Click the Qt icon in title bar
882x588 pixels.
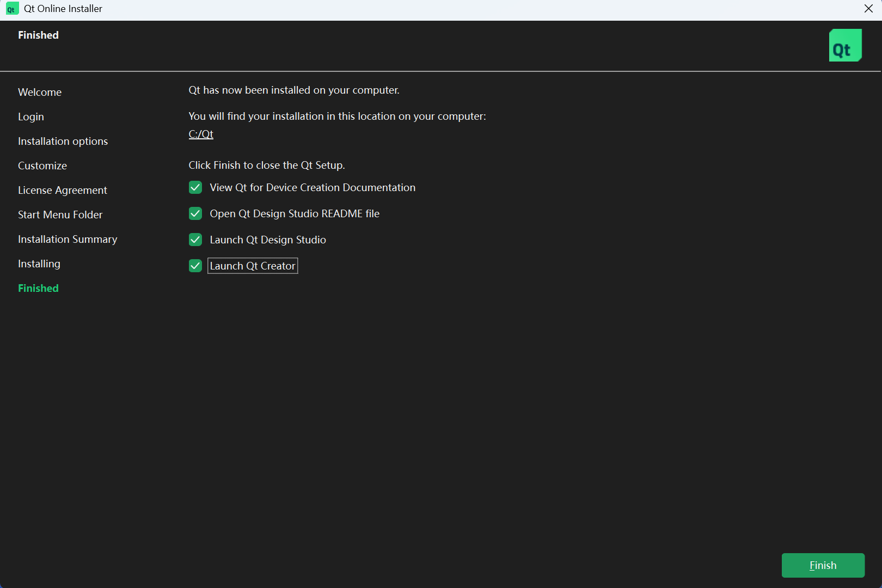(x=12, y=9)
